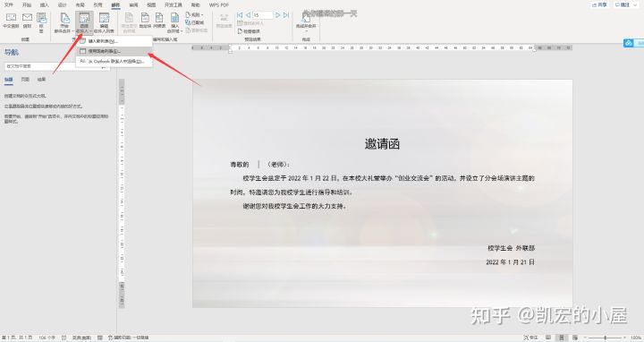Go to next record arrow
Viewport: 644px width, 342px height.
pyautogui.click(x=278, y=15)
